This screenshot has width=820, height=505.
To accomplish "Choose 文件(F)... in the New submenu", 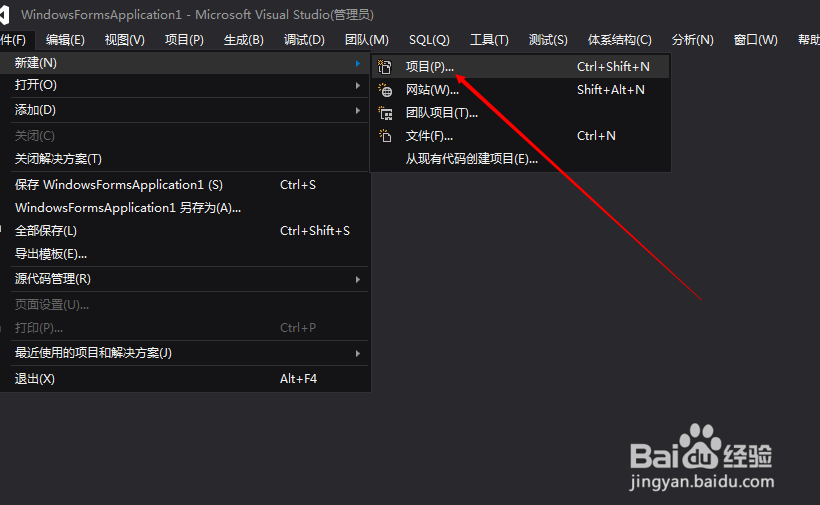I will pyautogui.click(x=520, y=136).
